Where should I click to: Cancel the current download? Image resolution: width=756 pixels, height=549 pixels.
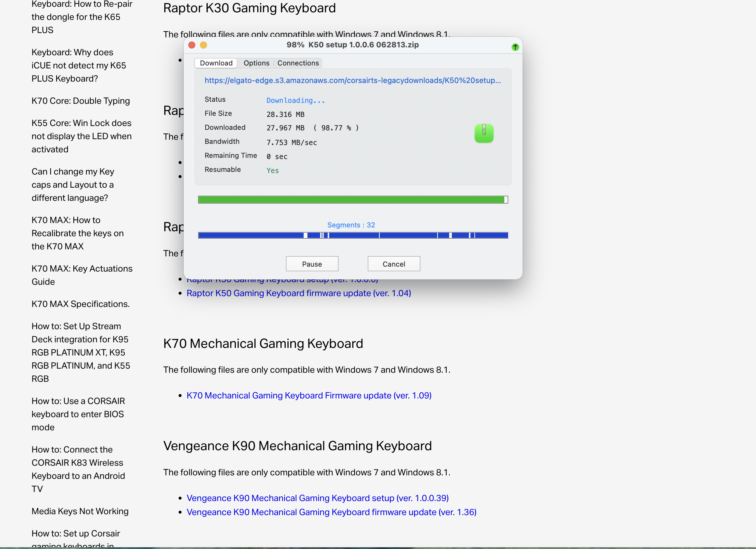pyautogui.click(x=393, y=264)
